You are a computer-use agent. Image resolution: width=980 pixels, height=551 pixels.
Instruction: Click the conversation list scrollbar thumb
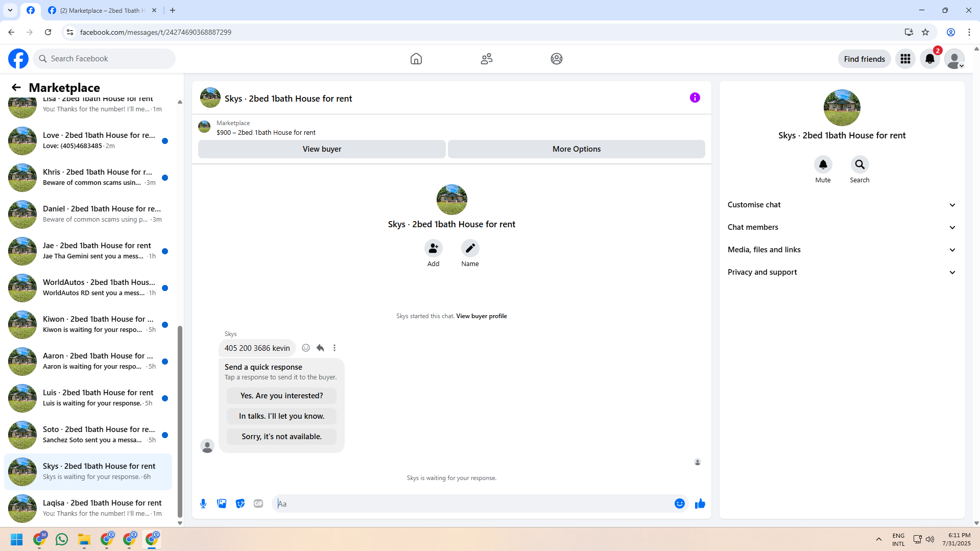(180, 421)
